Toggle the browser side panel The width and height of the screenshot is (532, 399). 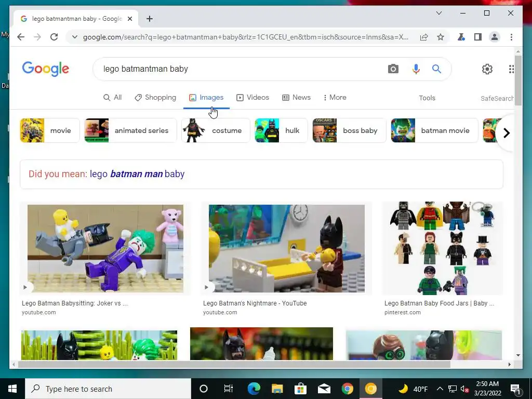tap(478, 37)
